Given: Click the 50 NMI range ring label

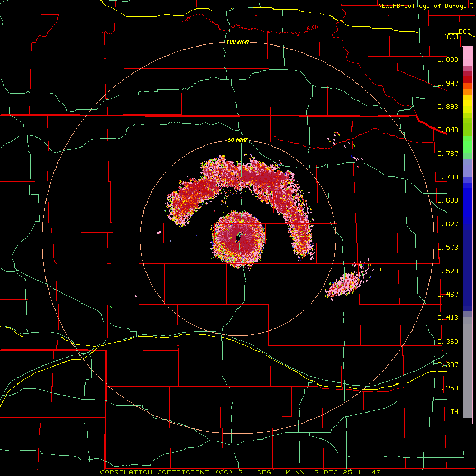Looking at the screenshot, I should [237, 140].
